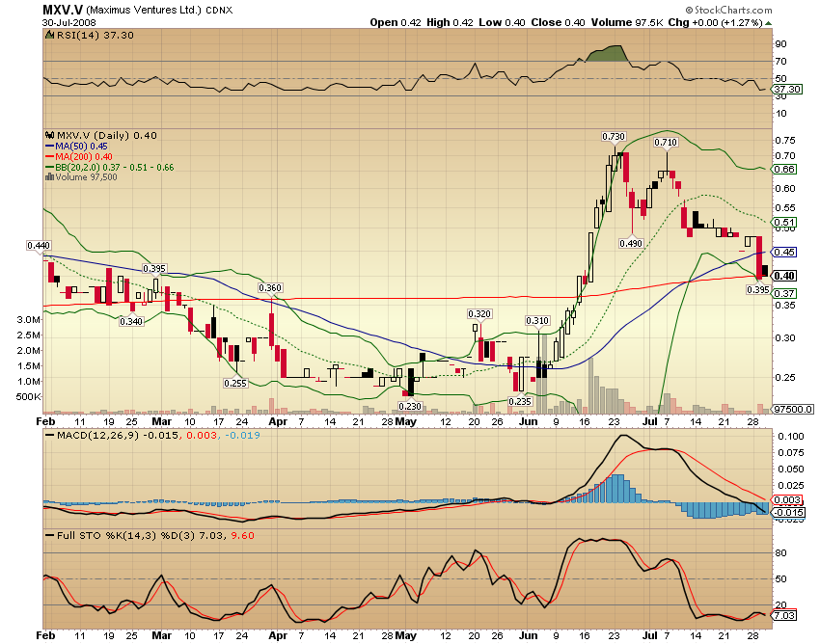This screenshot has width=820, height=644.
Task: Click the MXV.V (Daily) 0.40 legend text
Action: [107, 135]
